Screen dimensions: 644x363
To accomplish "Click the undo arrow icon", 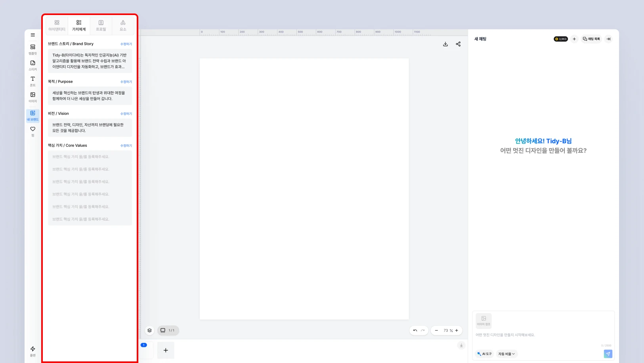I will 415,330.
